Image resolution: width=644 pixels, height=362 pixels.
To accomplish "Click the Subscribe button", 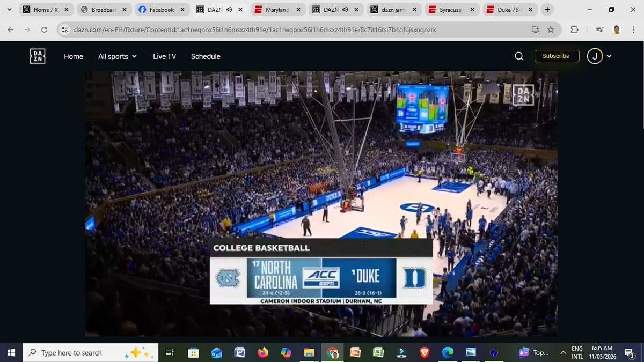I will pyautogui.click(x=557, y=56).
